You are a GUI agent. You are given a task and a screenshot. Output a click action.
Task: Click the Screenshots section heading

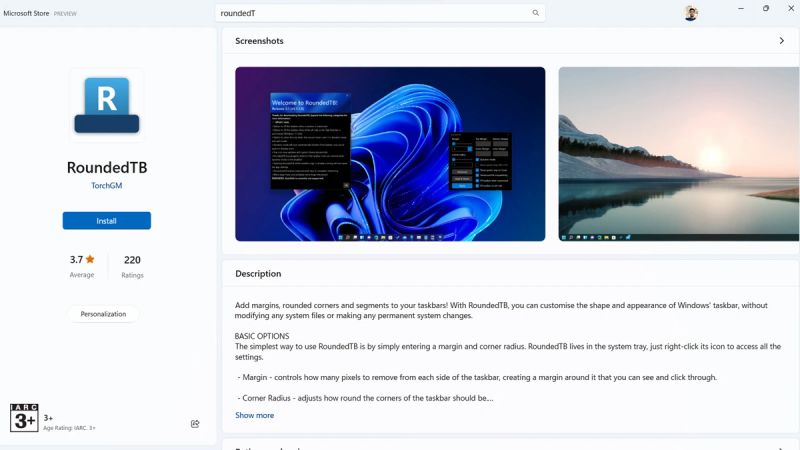pyautogui.click(x=259, y=41)
